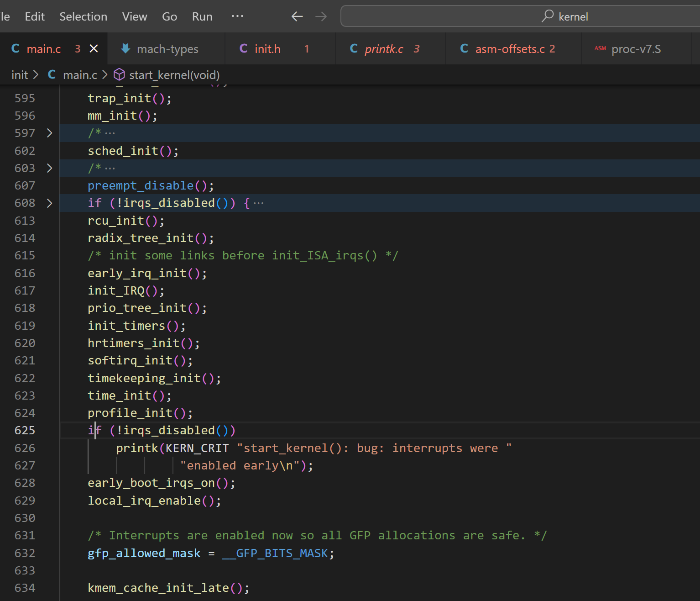Switch to the asm-offsets.c tab
This screenshot has height=601, width=700.
513,49
